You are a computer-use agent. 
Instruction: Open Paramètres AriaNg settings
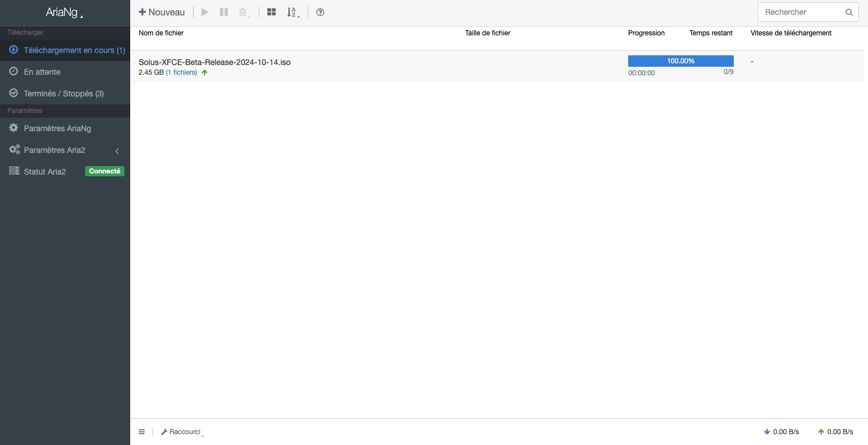tap(65, 128)
